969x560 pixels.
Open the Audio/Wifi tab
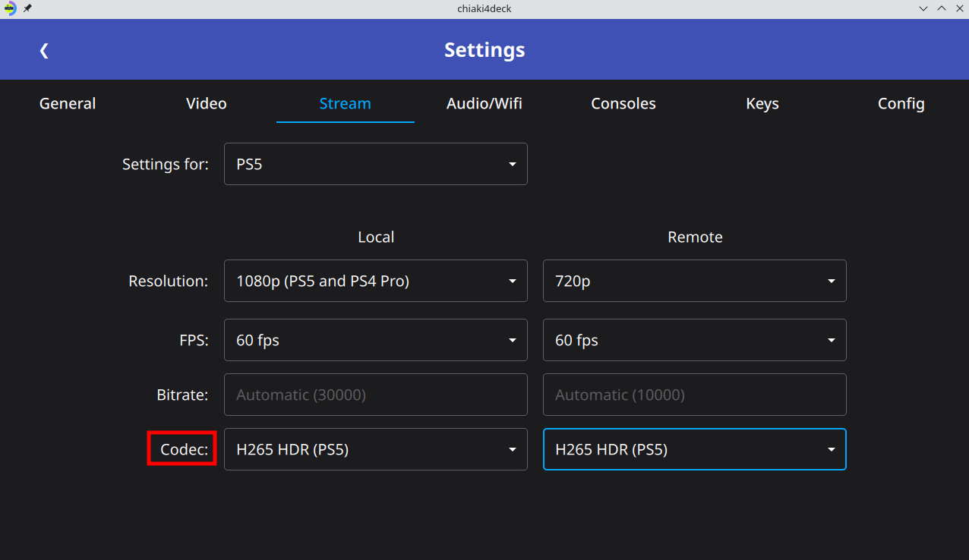coord(485,103)
